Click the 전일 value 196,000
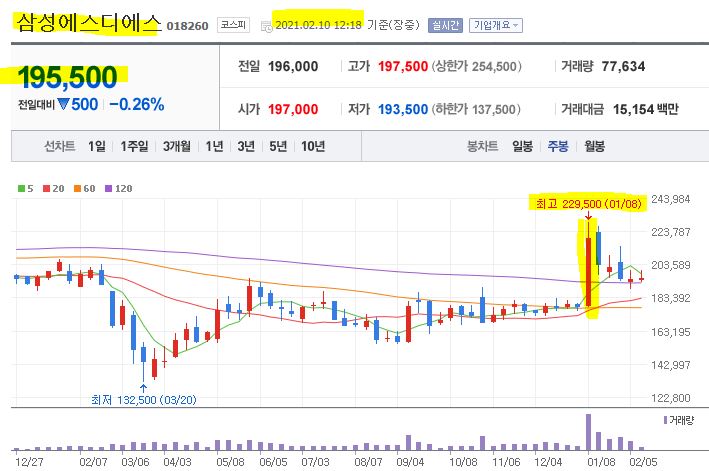Image resolution: width=709 pixels, height=471 pixels. coord(293,66)
